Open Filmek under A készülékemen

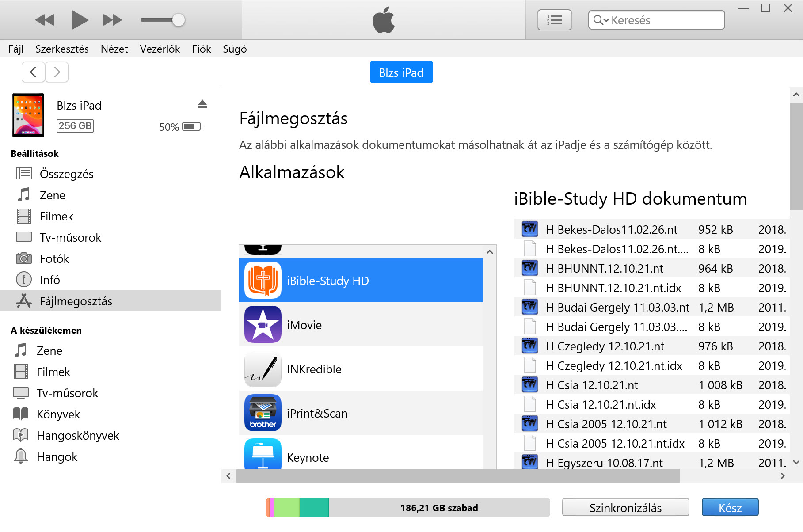point(110,372)
